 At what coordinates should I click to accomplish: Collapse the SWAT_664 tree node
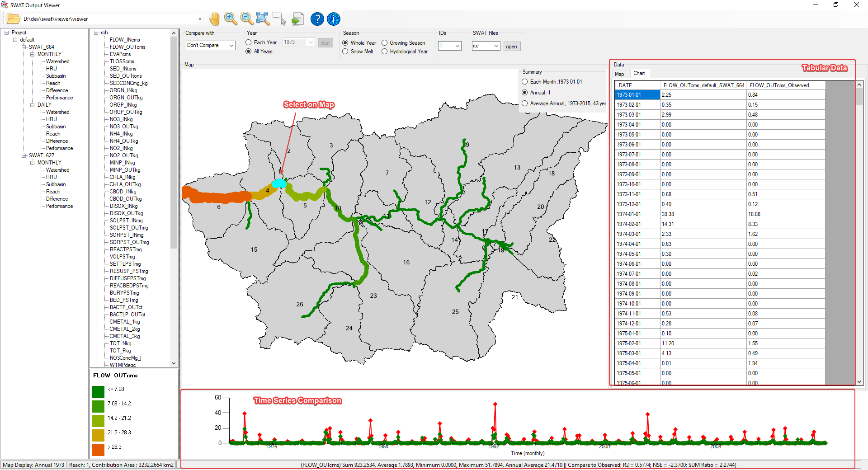tap(24, 47)
